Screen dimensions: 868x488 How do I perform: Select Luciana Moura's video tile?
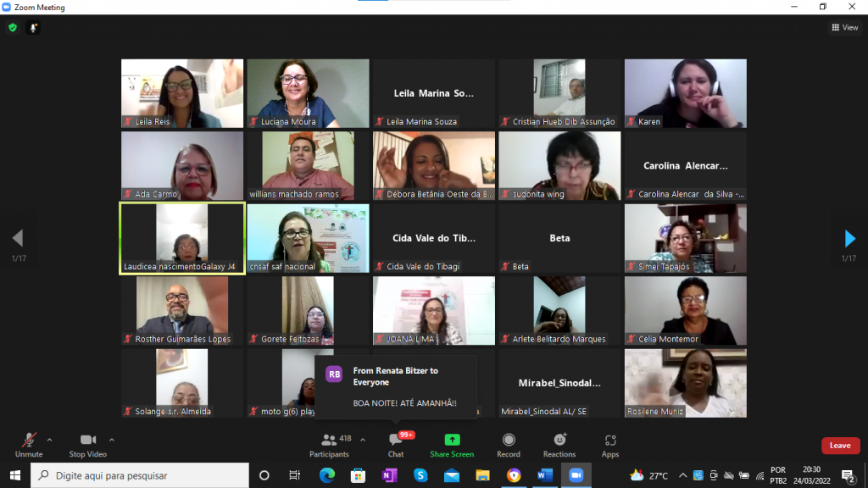point(308,93)
